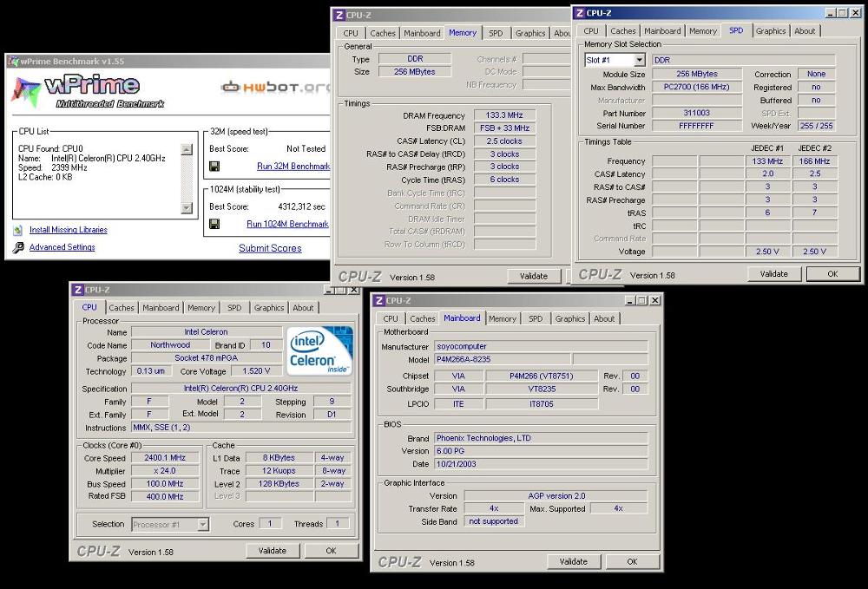Switch to Caches tab in Memory window
868x589 pixels.
click(383, 33)
